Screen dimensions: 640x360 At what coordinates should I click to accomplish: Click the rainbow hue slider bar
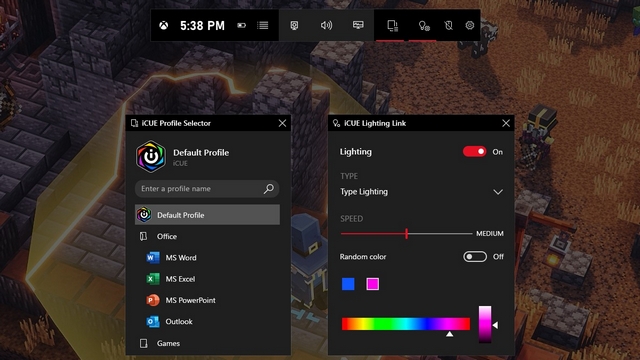point(406,324)
